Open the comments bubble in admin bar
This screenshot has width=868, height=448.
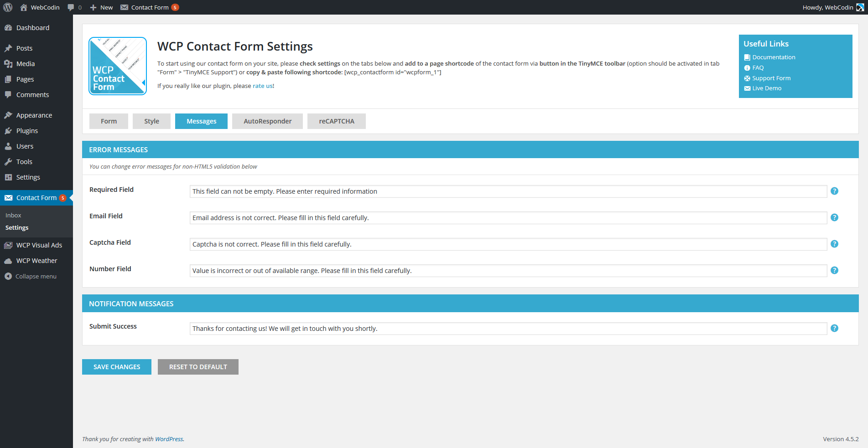(74, 7)
